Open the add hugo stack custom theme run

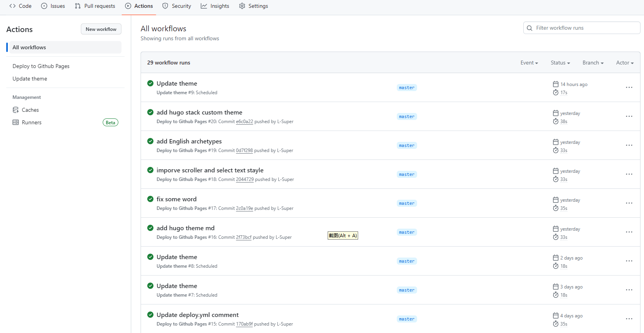(199, 113)
